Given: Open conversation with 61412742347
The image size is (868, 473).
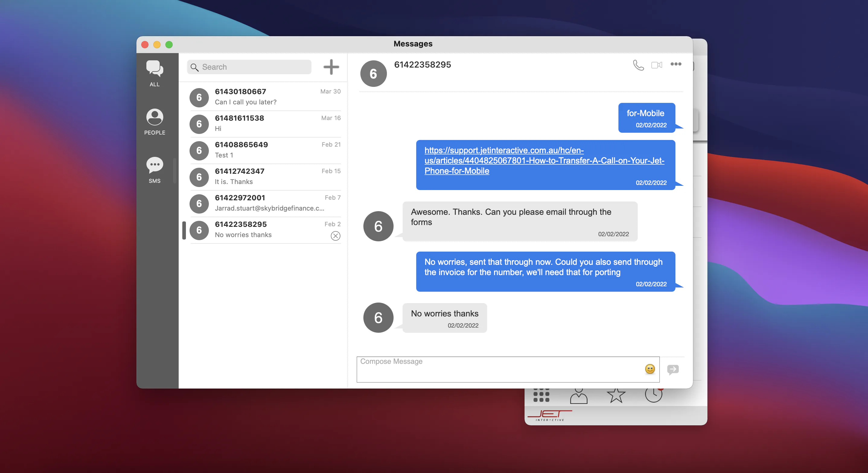Looking at the screenshot, I should 265,177.
